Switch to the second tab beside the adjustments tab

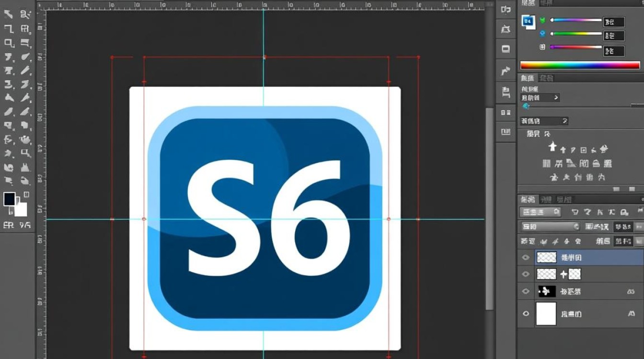click(546, 78)
